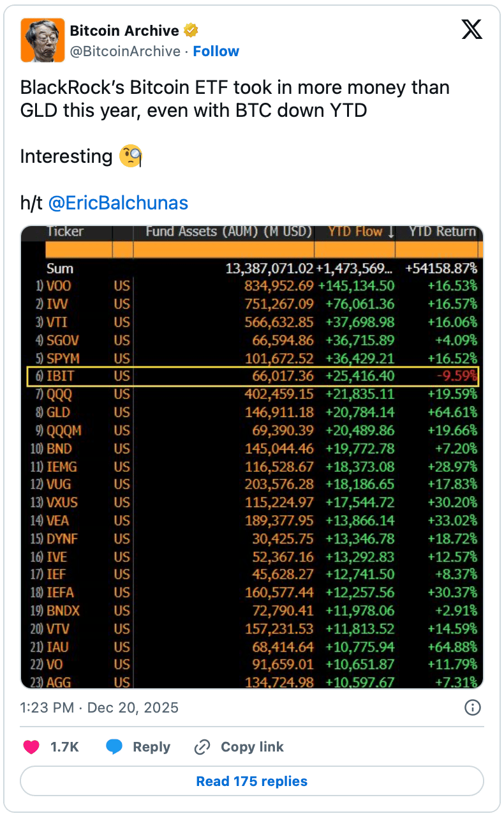Click the heart like icon
This screenshot has height=816, width=504.
[x=31, y=747]
